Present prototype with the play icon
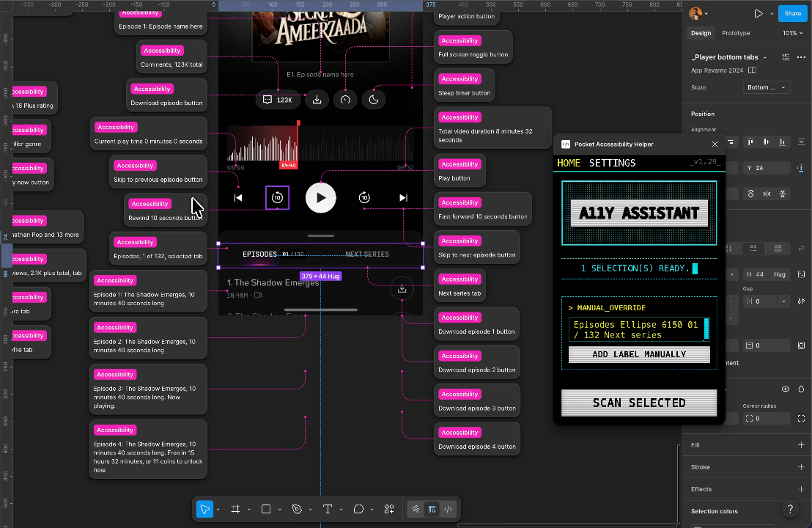Image resolution: width=812 pixels, height=528 pixels. tap(759, 13)
